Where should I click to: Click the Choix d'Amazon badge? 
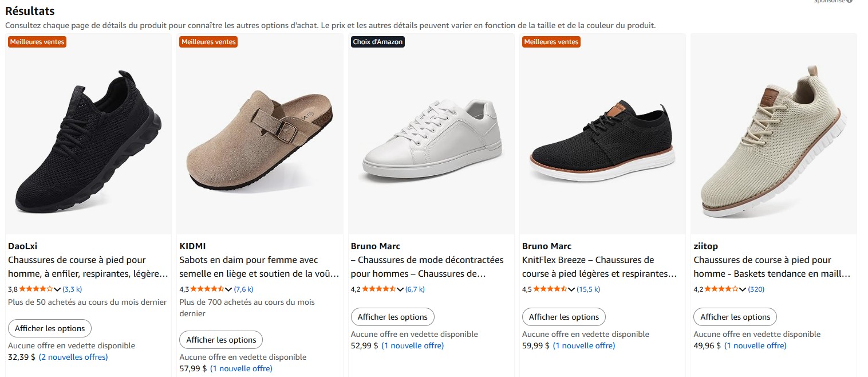[378, 42]
